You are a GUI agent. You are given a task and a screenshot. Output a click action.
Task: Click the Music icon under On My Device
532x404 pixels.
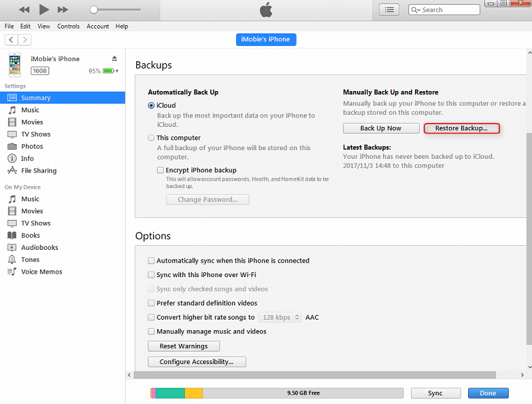coord(12,199)
